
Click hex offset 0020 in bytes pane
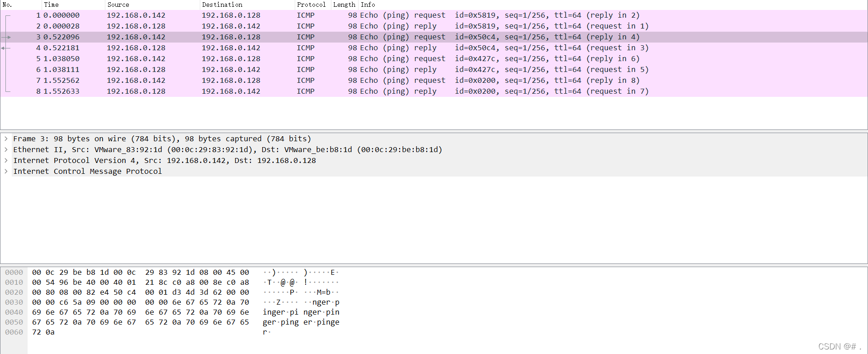coord(14,292)
